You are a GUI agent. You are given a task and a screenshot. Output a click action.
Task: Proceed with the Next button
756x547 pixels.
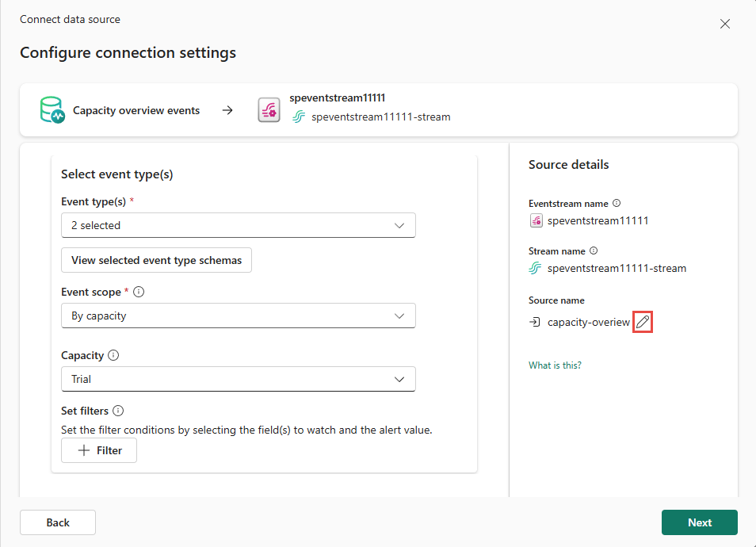click(x=699, y=522)
